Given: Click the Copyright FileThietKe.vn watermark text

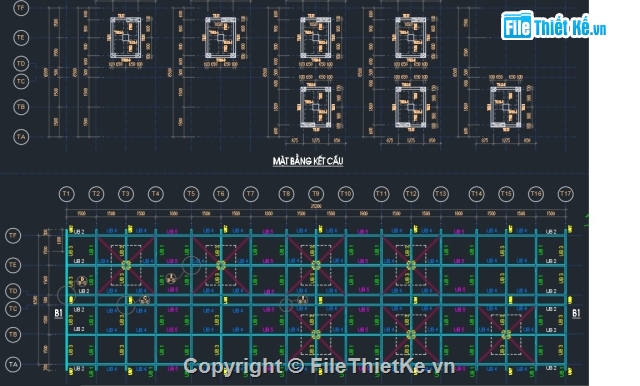Looking at the screenshot, I should point(319,366).
